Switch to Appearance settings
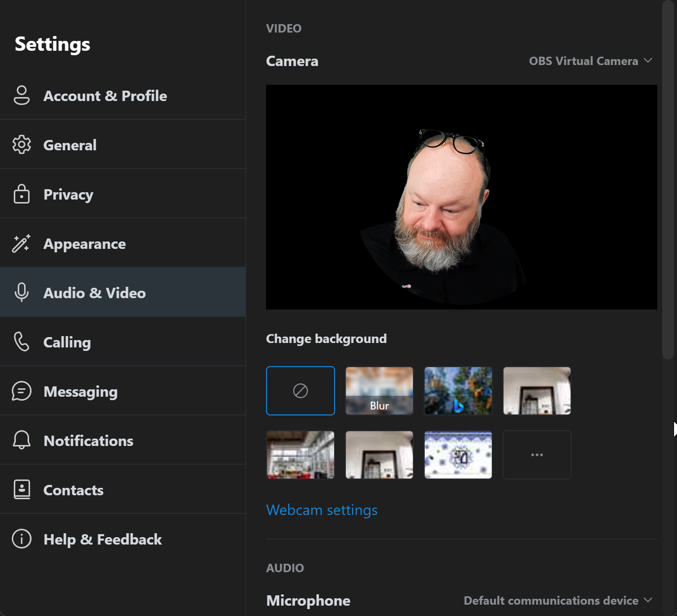 tap(123, 243)
